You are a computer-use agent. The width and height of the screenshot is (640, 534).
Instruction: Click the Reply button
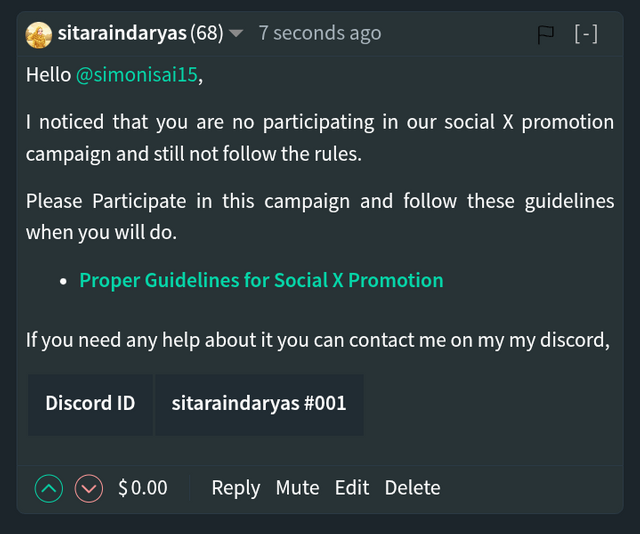pos(236,488)
